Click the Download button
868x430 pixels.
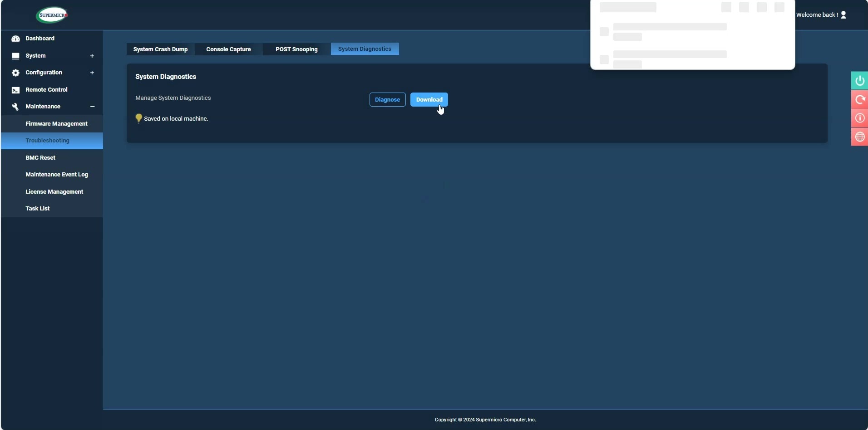[x=429, y=99]
